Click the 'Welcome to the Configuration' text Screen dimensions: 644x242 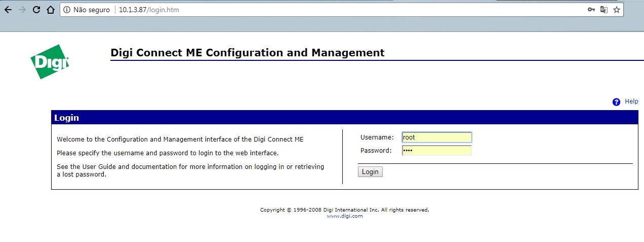click(x=180, y=139)
